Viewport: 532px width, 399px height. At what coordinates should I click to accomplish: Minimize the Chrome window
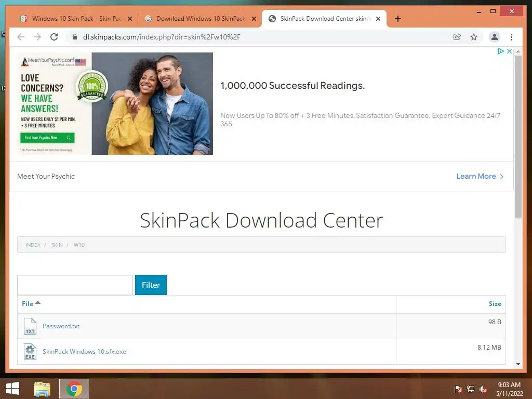click(478, 11)
